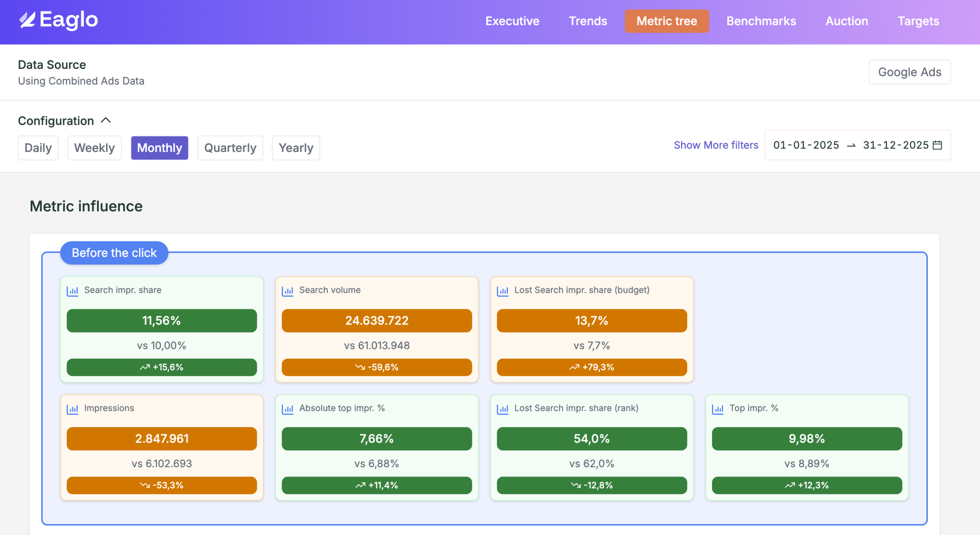Screen dimensions: 980x535
Task: Click chart icon on Search impr. share card
Action: click(x=72, y=291)
